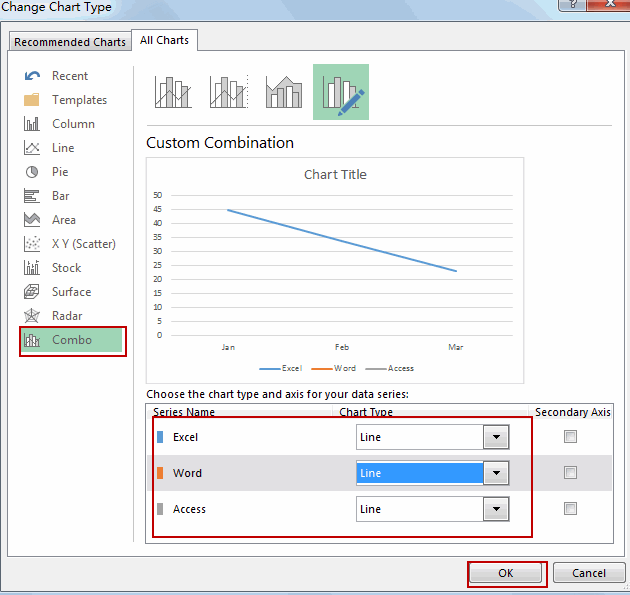Choose the Surface category label

(x=71, y=292)
